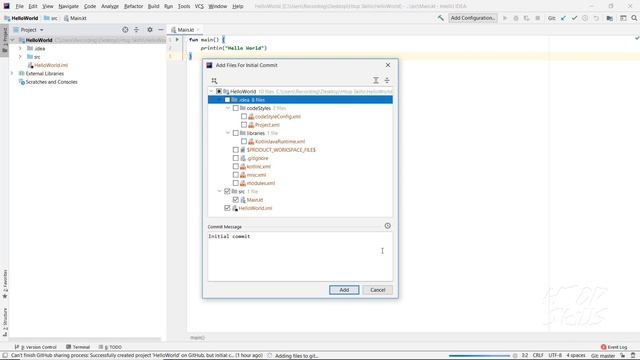Open the Version Control tool window
The image size is (640, 360).
coord(36,347)
